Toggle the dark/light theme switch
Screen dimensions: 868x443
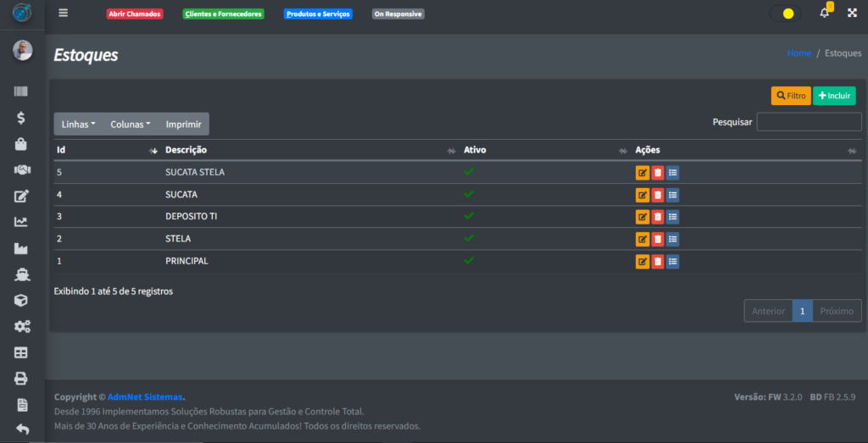[x=785, y=14]
